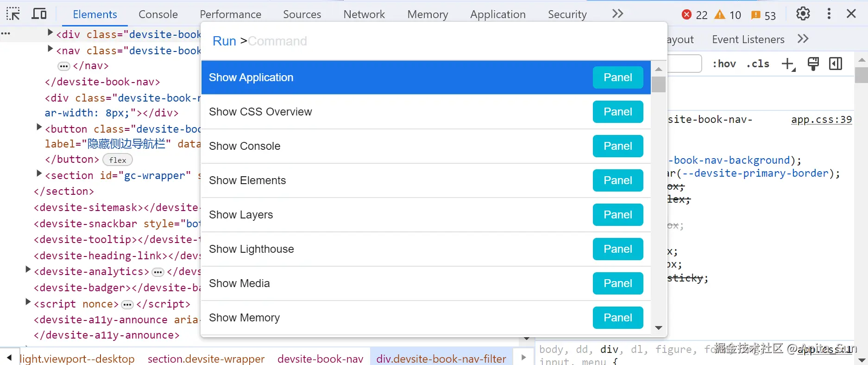The image size is (868, 365).
Task: Click the --devsite-primary-border CSS variable
Action: point(755,173)
